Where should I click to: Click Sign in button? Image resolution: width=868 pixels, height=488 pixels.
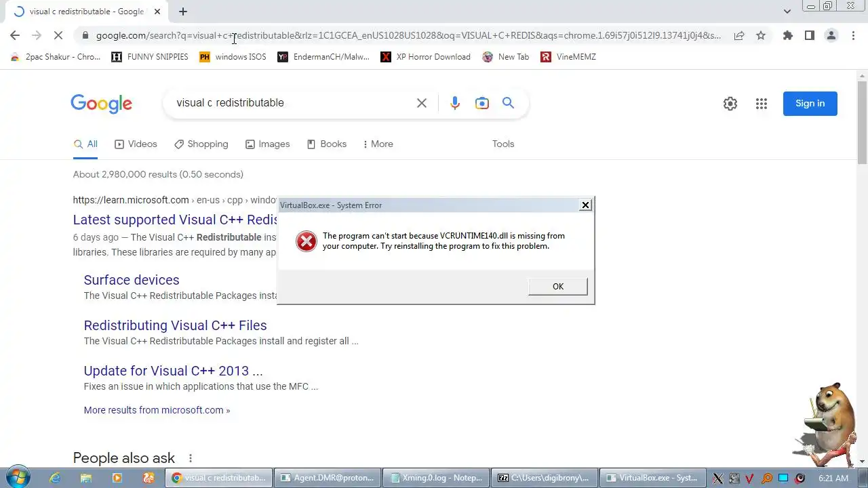pos(810,104)
